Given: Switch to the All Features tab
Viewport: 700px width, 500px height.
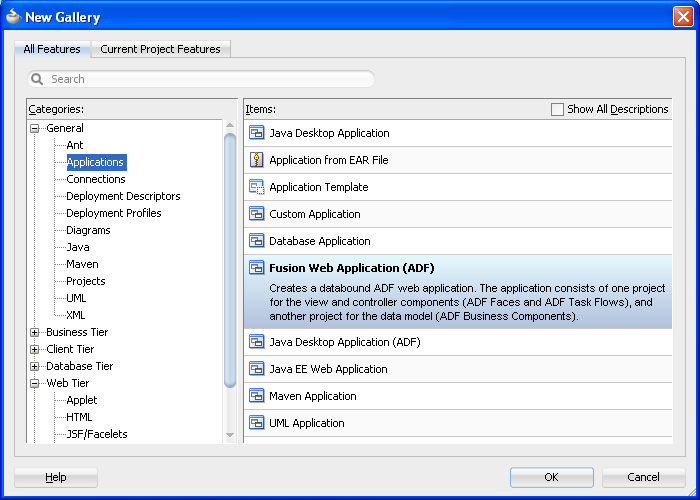Looking at the screenshot, I should coord(52,49).
